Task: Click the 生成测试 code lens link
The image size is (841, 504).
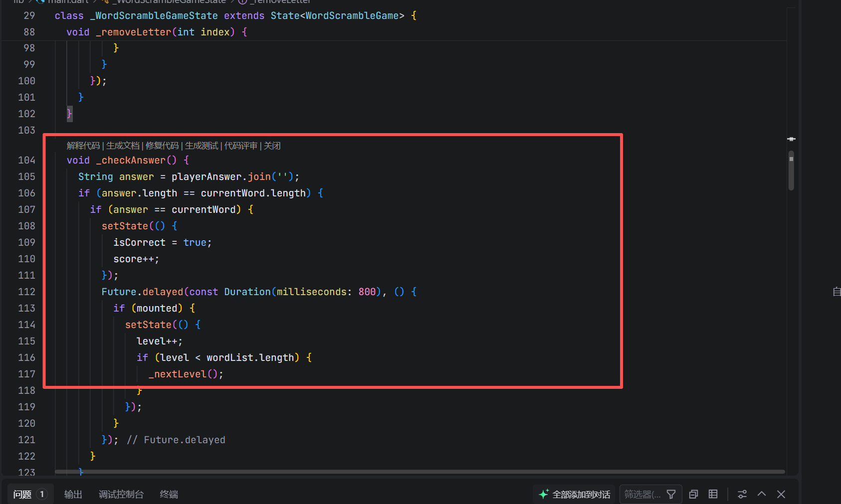Action: tap(202, 146)
